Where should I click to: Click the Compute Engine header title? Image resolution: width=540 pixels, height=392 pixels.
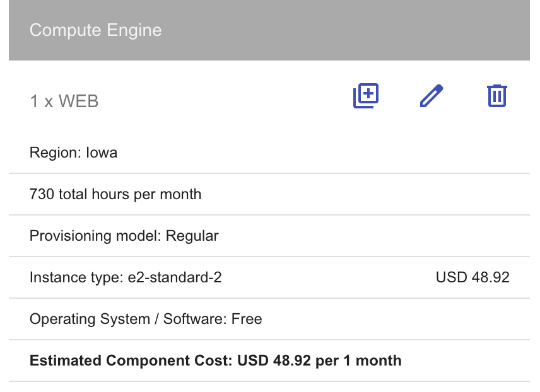(95, 30)
